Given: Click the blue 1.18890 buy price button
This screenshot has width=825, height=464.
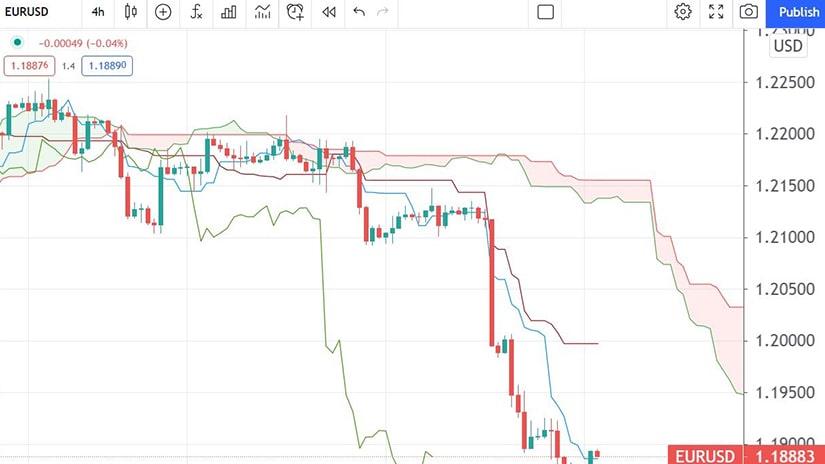Looking at the screenshot, I should pos(107,65).
